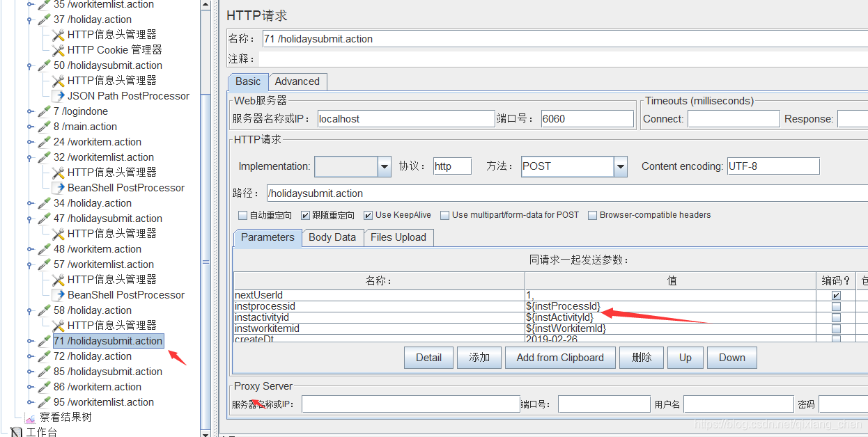Collapse the 32 /workitemlist.action tree node

point(30,157)
